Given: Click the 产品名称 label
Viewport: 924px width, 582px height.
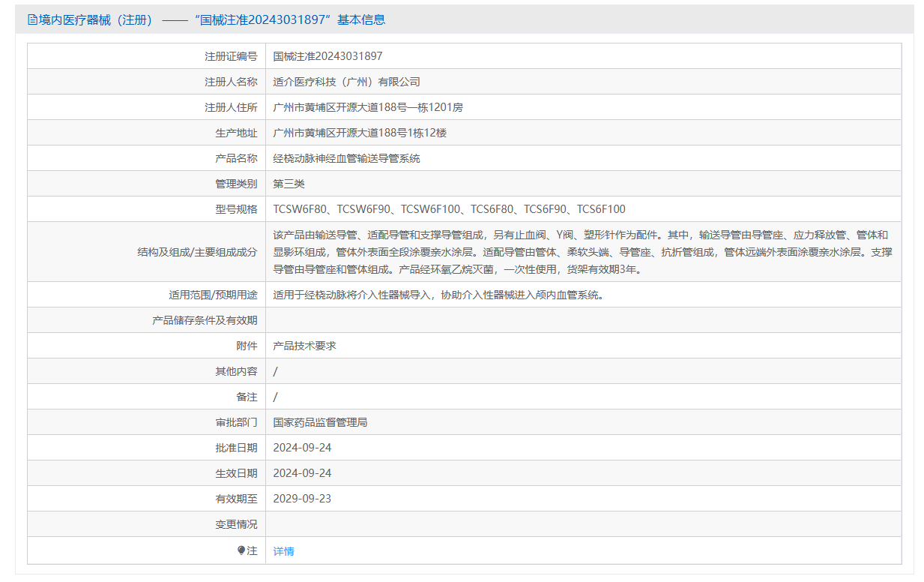Looking at the screenshot, I should pos(236,158).
